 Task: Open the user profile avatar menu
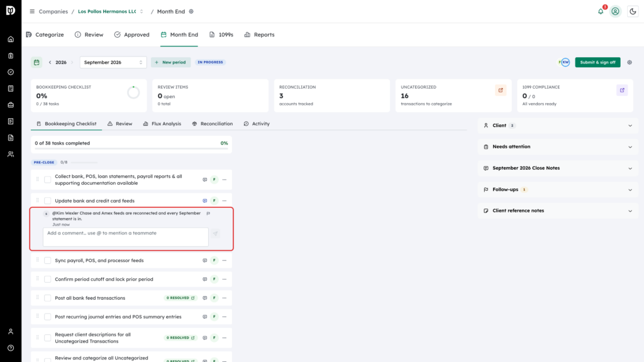click(615, 11)
